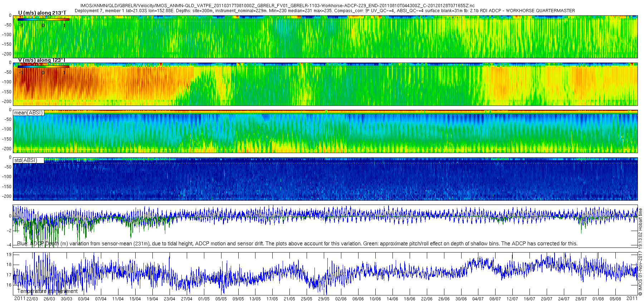Click the 22/06 date tick label
Screen dimensions: 644x304
click(x=427, y=299)
